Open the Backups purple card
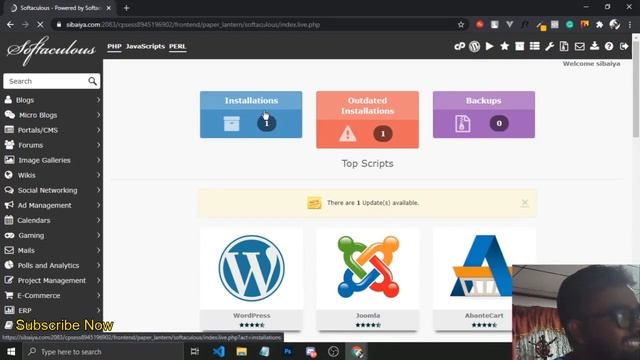The height and width of the screenshot is (360, 640). coord(484,115)
